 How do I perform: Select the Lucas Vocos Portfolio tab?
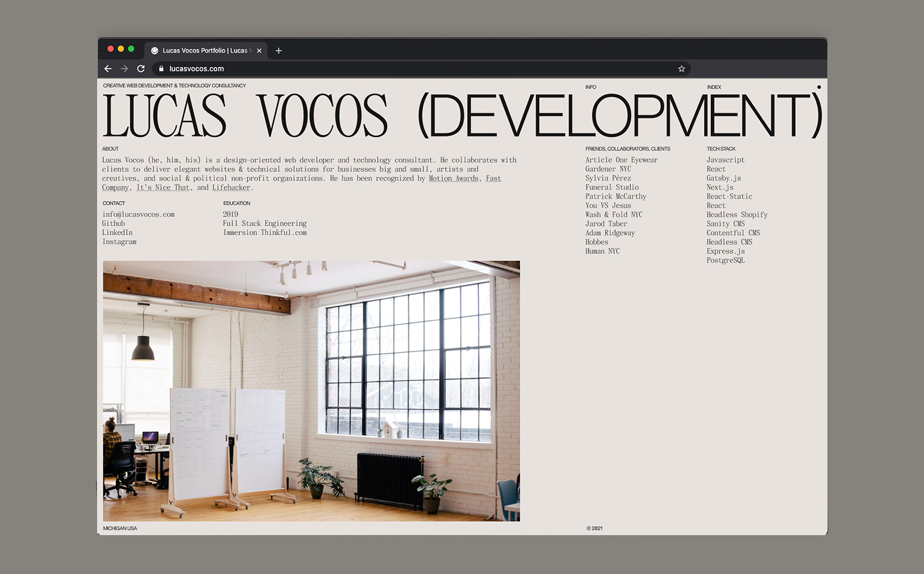(205, 51)
